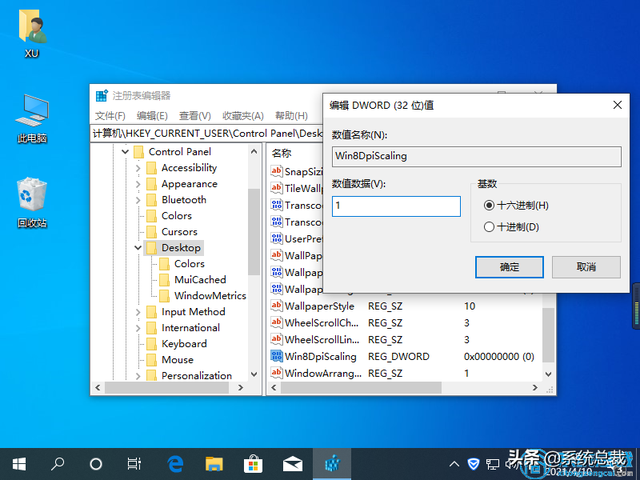The image size is (640, 480).
Task: Click tree pane scroll-up arrow
Action: (254, 151)
